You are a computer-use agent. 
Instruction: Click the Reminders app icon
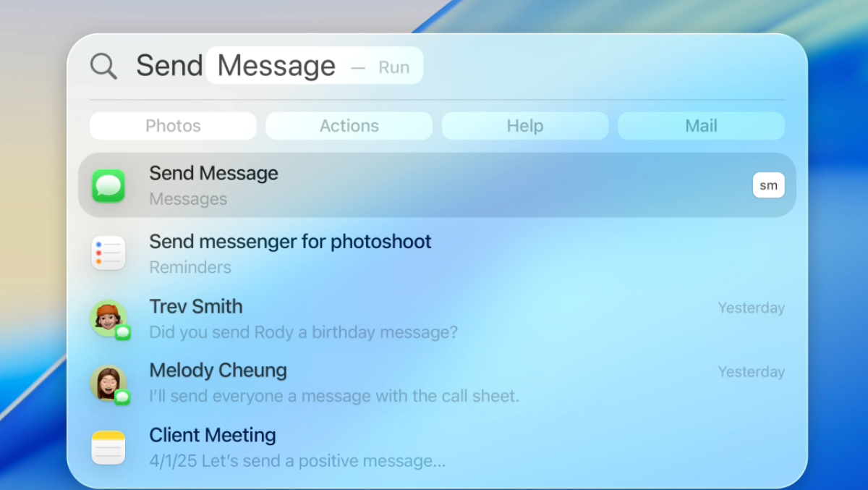[109, 253]
